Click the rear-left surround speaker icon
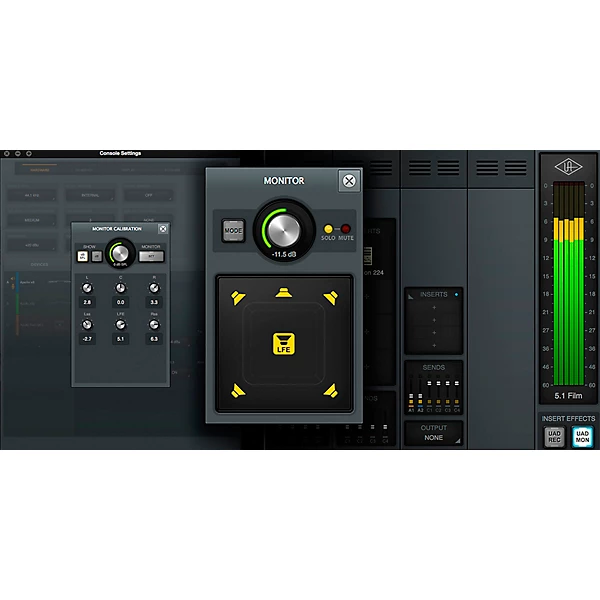Viewport: 600px width, 600px height. (238, 391)
